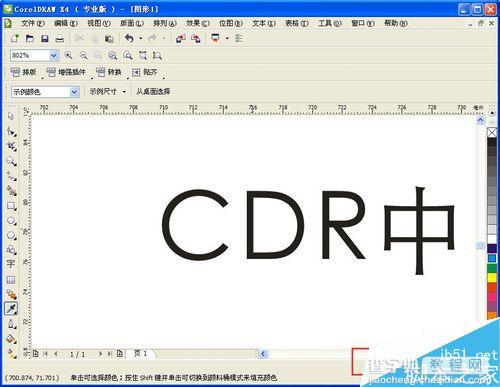Select the Text tool (字)
The image size is (500, 387).
(x=11, y=264)
